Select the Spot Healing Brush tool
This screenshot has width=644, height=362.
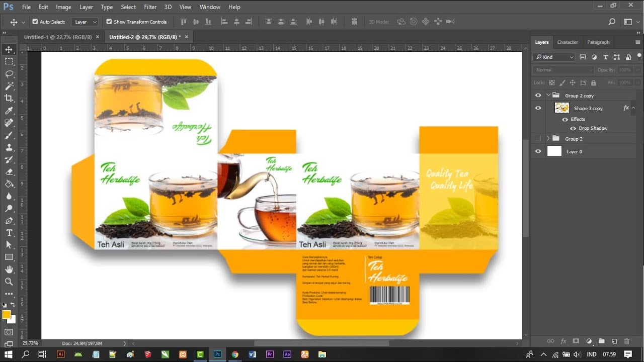pos(9,123)
